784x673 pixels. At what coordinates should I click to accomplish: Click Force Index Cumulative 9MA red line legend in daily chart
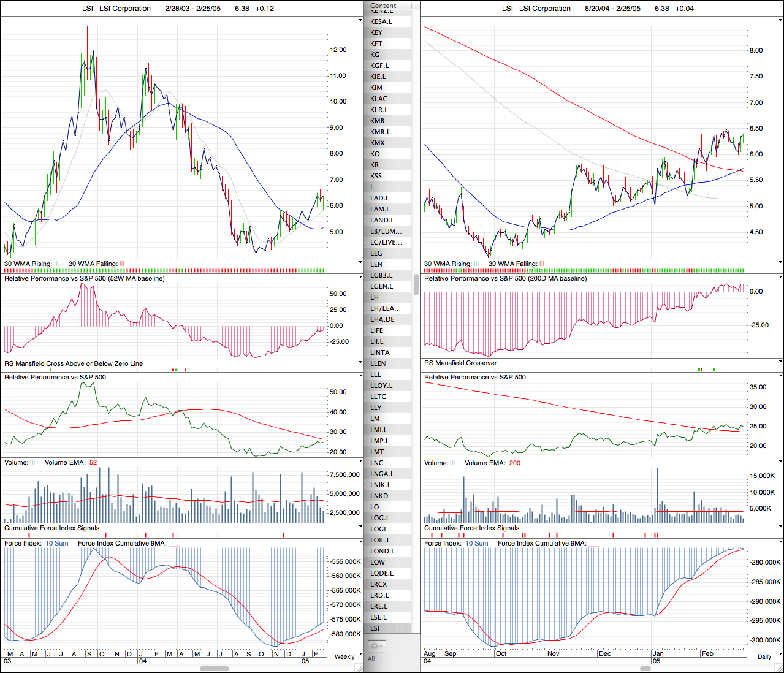point(593,544)
